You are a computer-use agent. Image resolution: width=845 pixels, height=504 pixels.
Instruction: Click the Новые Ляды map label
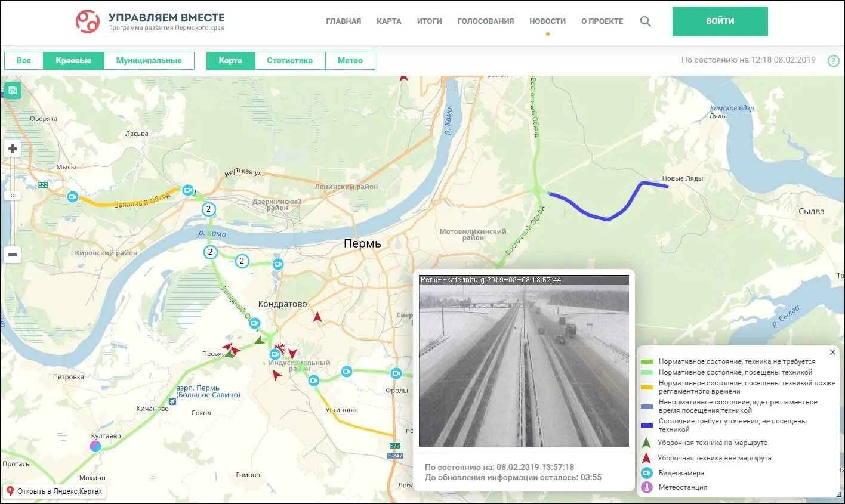click(683, 178)
